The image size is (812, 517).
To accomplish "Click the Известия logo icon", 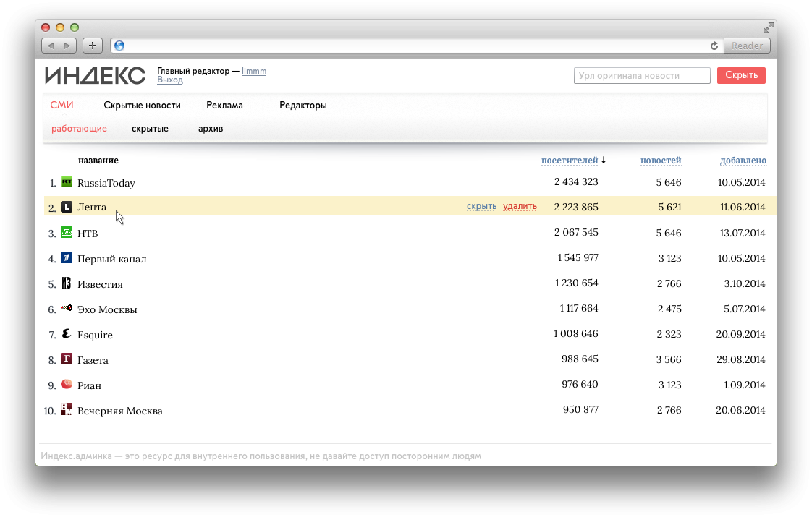I will coord(67,283).
